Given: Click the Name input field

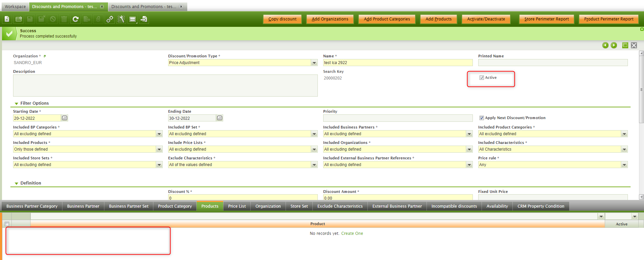Looking at the screenshot, I should point(397,63).
